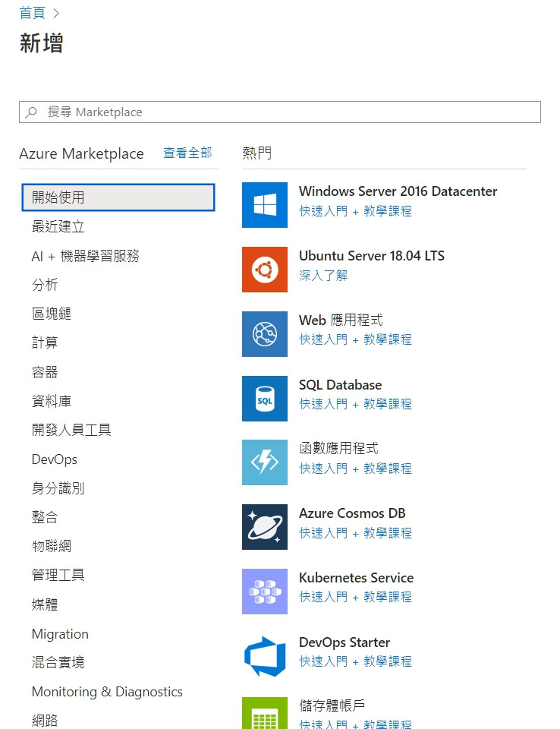Open 快速入門 + 教學課程 under DevOps Starter
Image resolution: width=560 pixels, height=729 pixels.
pos(356,661)
